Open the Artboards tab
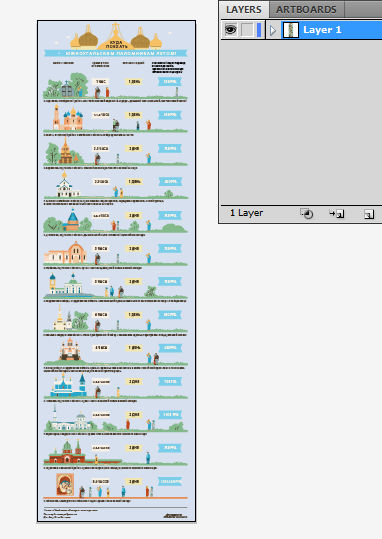 point(306,9)
